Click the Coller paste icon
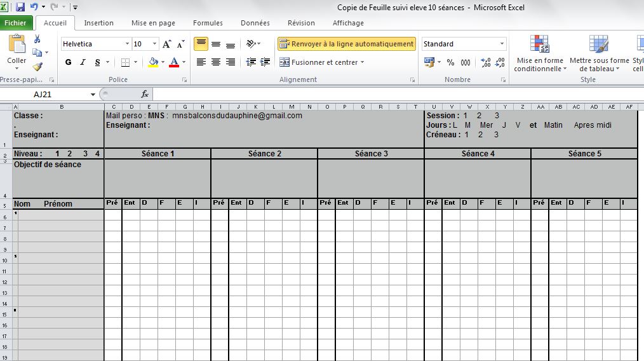The height and width of the screenshot is (361, 644). [17, 50]
